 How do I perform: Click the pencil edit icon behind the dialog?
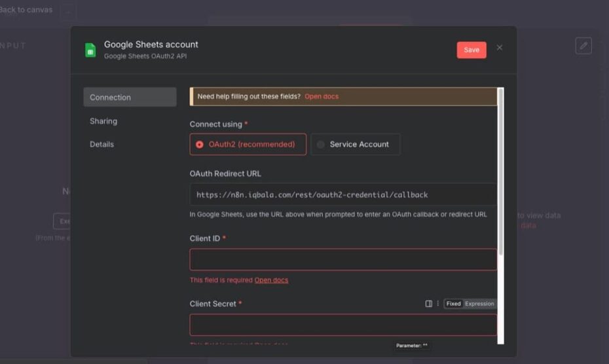583,46
